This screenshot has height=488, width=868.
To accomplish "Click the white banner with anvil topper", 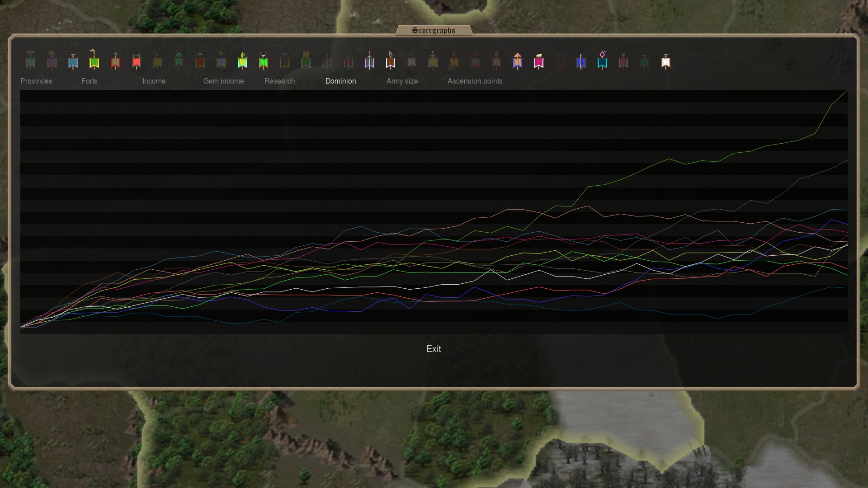I will click(666, 61).
